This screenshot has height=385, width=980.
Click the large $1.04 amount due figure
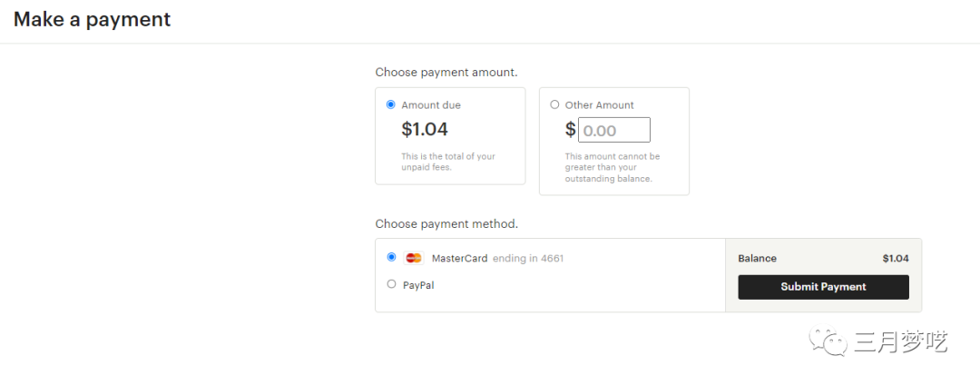click(425, 130)
